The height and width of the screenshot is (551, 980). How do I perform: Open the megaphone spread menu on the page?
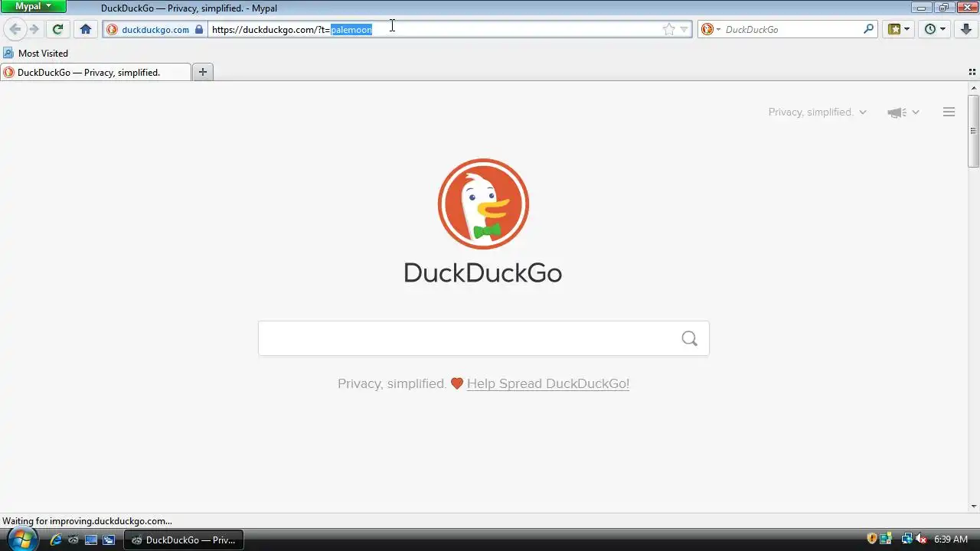[903, 112]
